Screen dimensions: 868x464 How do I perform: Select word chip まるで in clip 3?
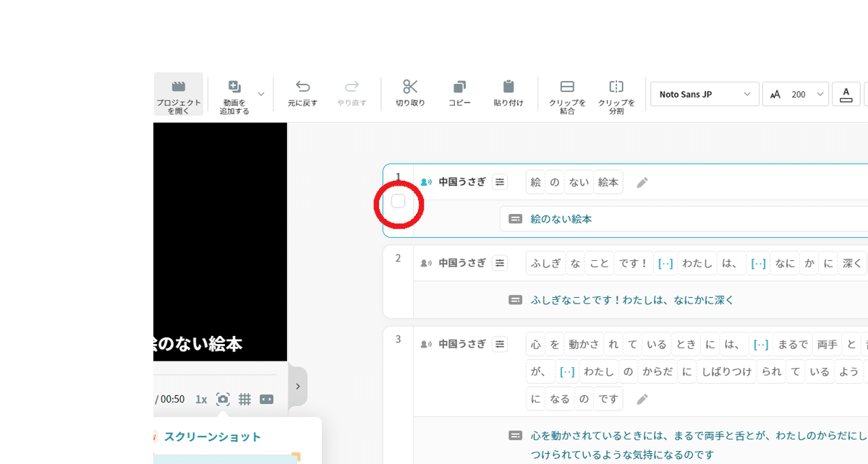pyautogui.click(x=792, y=344)
